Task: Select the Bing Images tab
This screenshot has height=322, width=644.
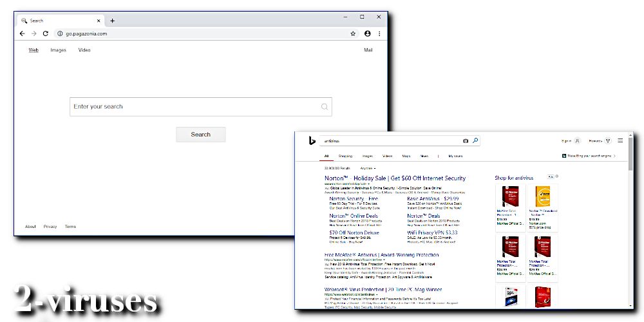Action: [368, 156]
